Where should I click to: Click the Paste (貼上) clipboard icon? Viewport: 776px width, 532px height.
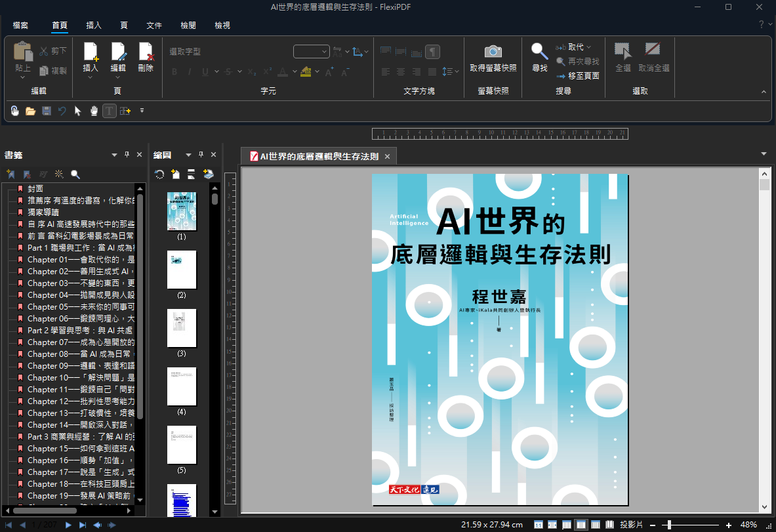coord(23,51)
